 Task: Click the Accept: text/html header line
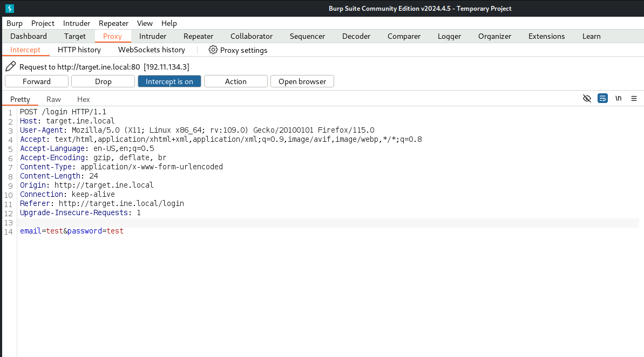(x=221, y=139)
